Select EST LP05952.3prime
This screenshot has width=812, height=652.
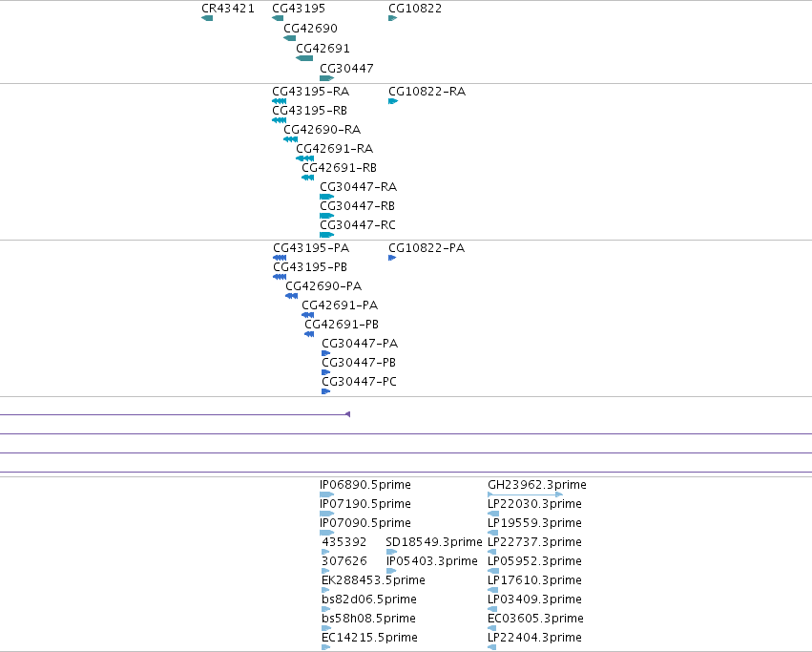click(493, 571)
